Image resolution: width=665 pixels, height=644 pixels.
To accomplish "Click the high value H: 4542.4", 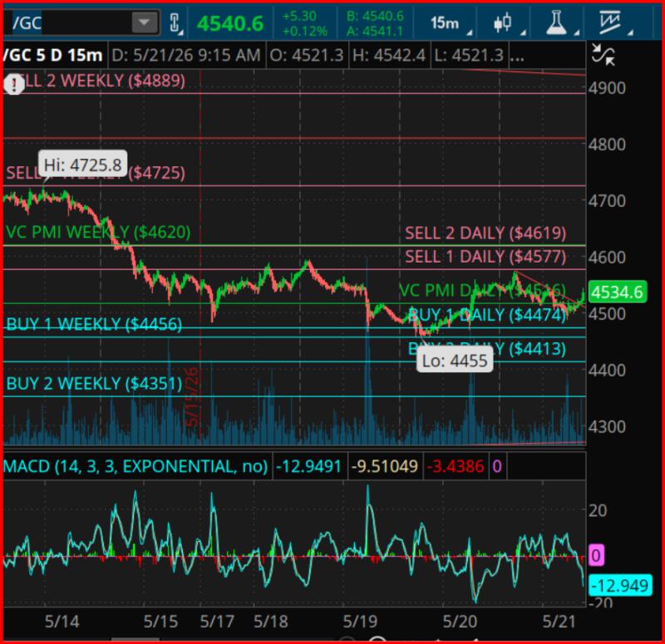I will pos(388,55).
